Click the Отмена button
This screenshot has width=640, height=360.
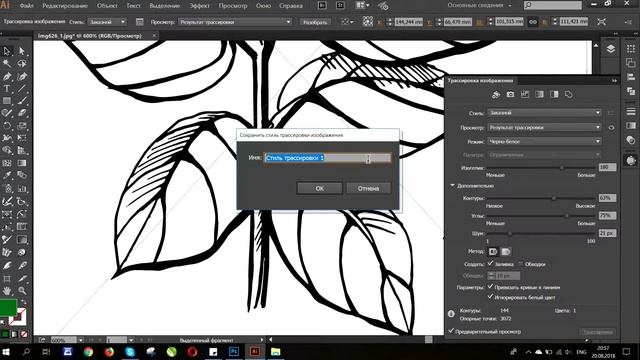[x=368, y=188]
